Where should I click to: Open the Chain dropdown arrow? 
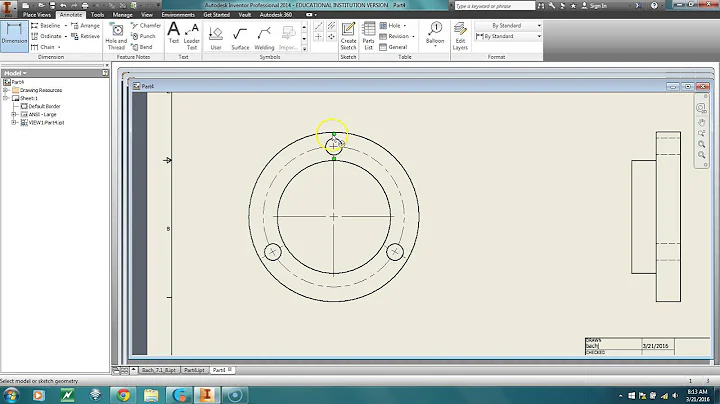(59, 47)
